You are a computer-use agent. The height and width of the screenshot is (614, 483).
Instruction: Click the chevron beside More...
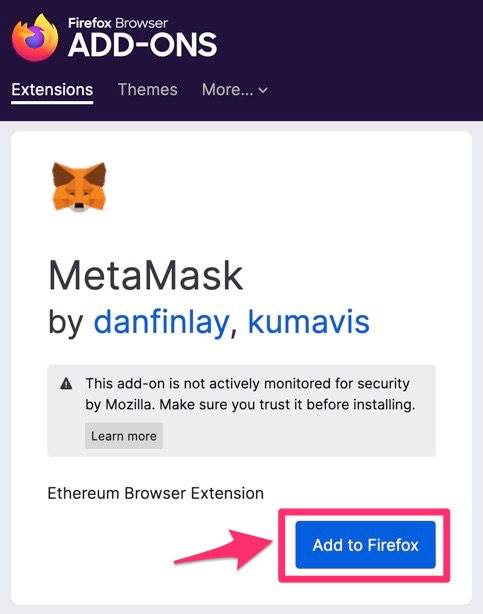[x=263, y=90]
